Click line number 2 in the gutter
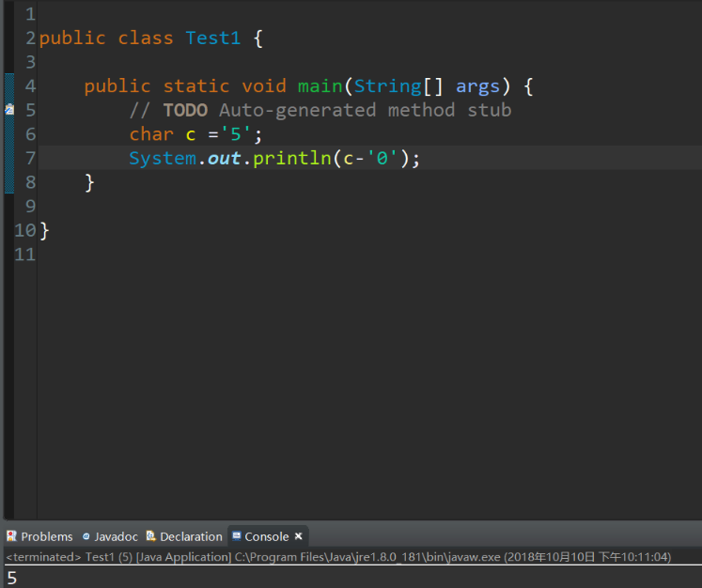Image resolution: width=702 pixels, height=588 pixels. coord(30,38)
